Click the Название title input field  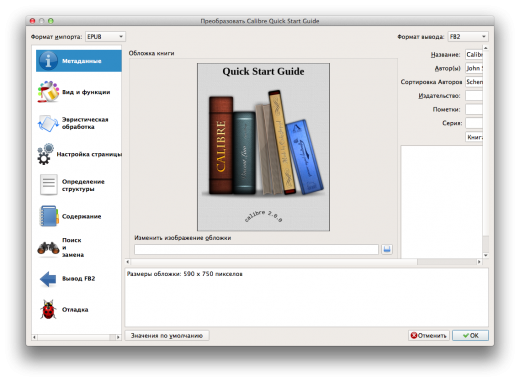pos(474,55)
